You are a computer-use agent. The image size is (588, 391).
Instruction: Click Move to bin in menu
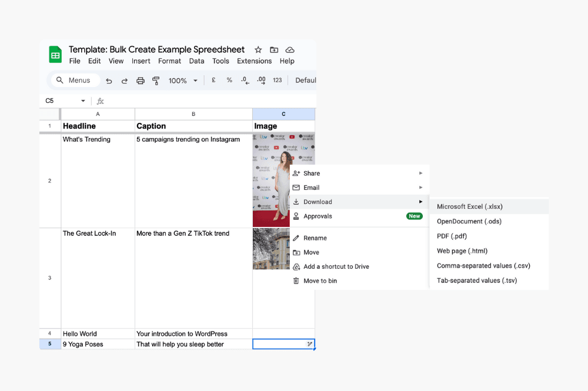(x=320, y=281)
